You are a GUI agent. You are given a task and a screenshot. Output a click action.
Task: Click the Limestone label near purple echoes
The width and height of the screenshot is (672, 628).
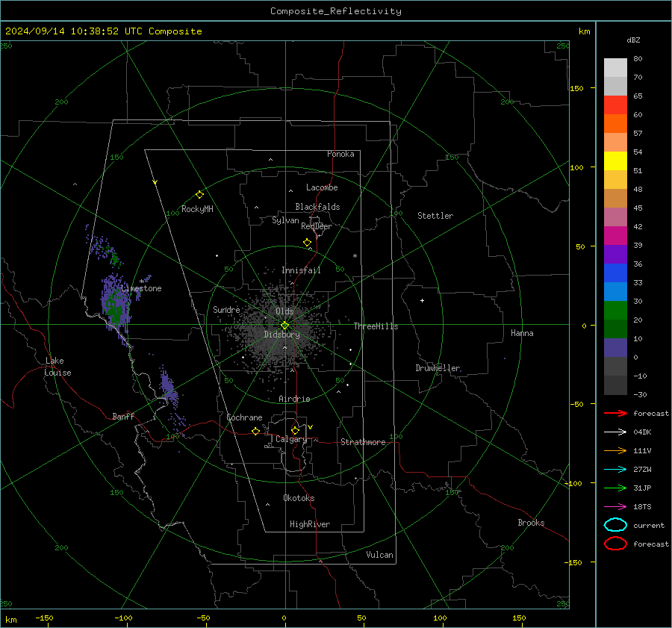tap(141, 288)
